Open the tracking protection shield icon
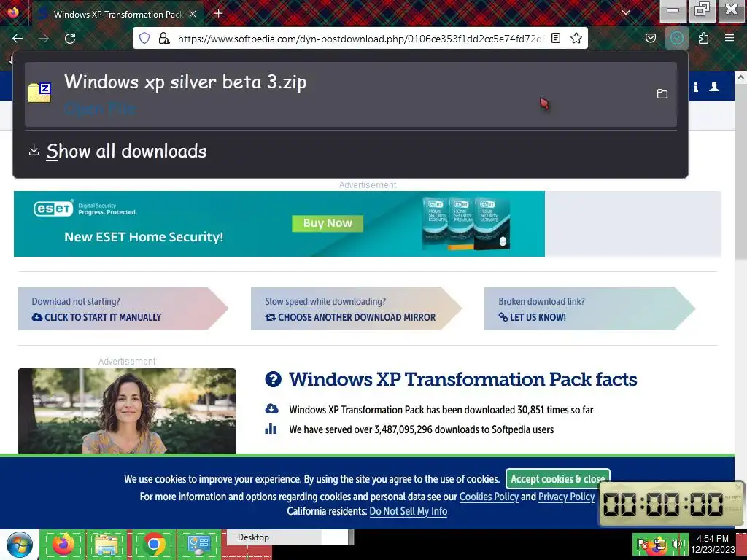747x560 pixels. coord(144,38)
